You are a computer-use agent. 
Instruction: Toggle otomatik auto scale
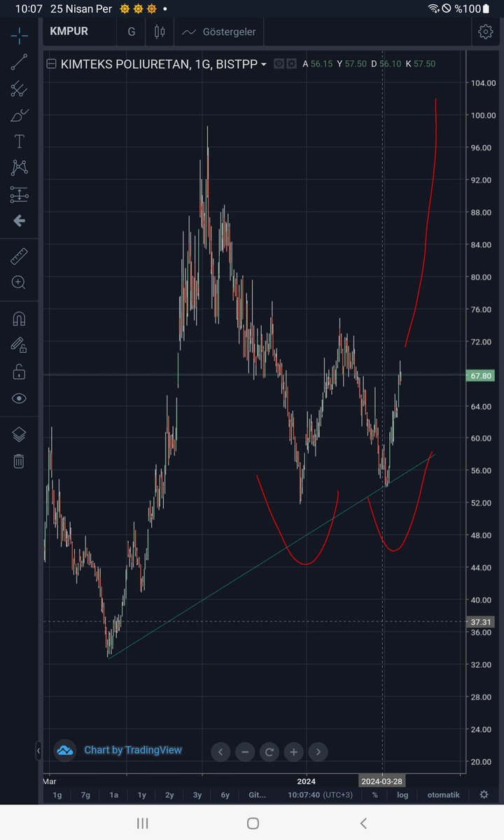click(444, 794)
